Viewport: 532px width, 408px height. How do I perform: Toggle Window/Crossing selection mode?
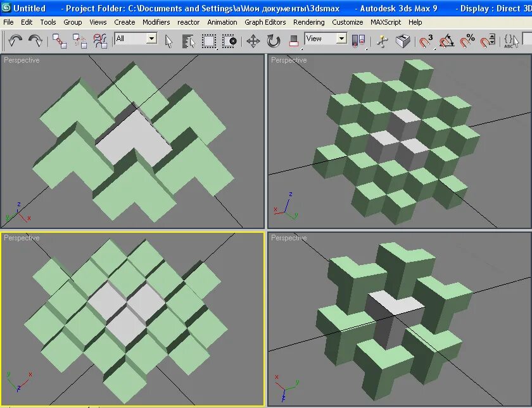(x=229, y=41)
